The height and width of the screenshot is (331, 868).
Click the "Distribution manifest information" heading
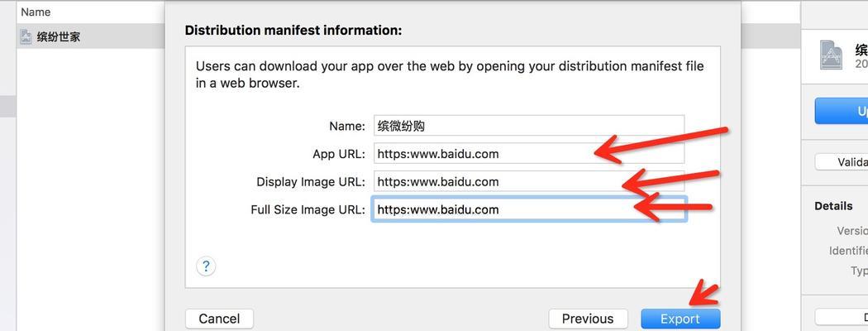(x=293, y=31)
